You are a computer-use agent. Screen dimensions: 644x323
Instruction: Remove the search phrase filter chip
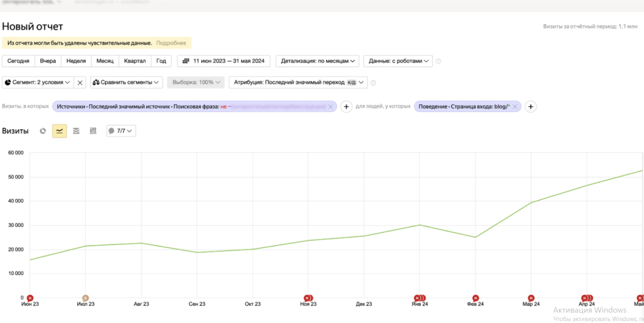(331, 107)
